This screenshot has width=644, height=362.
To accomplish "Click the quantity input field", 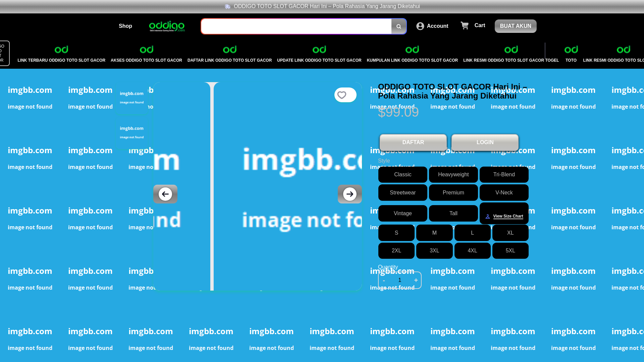I will click(399, 280).
